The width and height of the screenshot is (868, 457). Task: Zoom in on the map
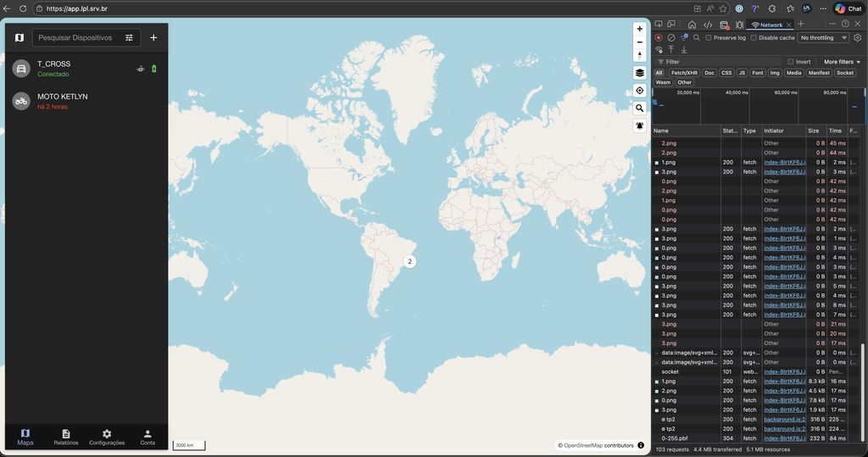click(x=639, y=29)
